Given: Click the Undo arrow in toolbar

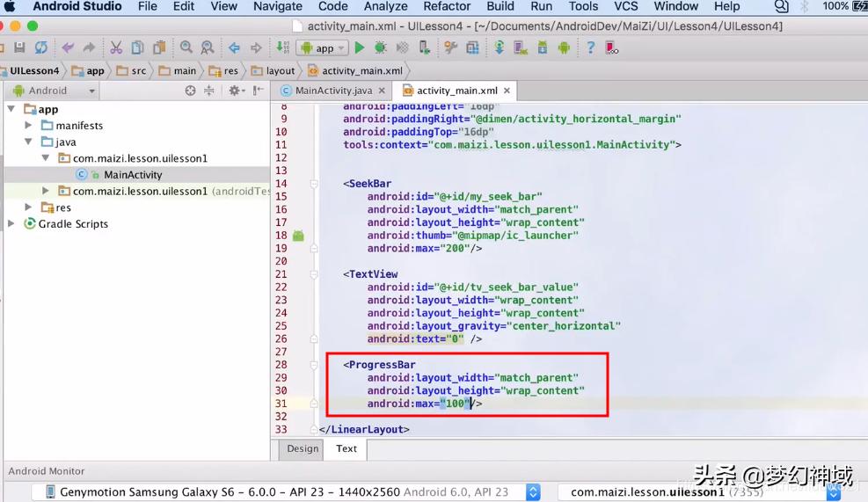Looking at the screenshot, I should click(68, 47).
